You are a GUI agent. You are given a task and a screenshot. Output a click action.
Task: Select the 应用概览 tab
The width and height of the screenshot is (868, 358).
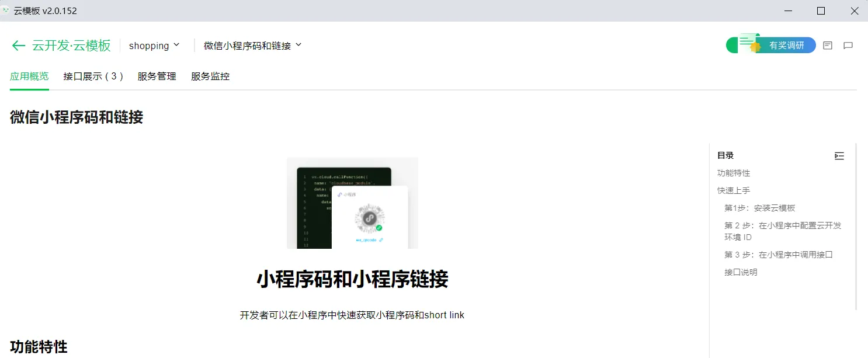(29, 77)
